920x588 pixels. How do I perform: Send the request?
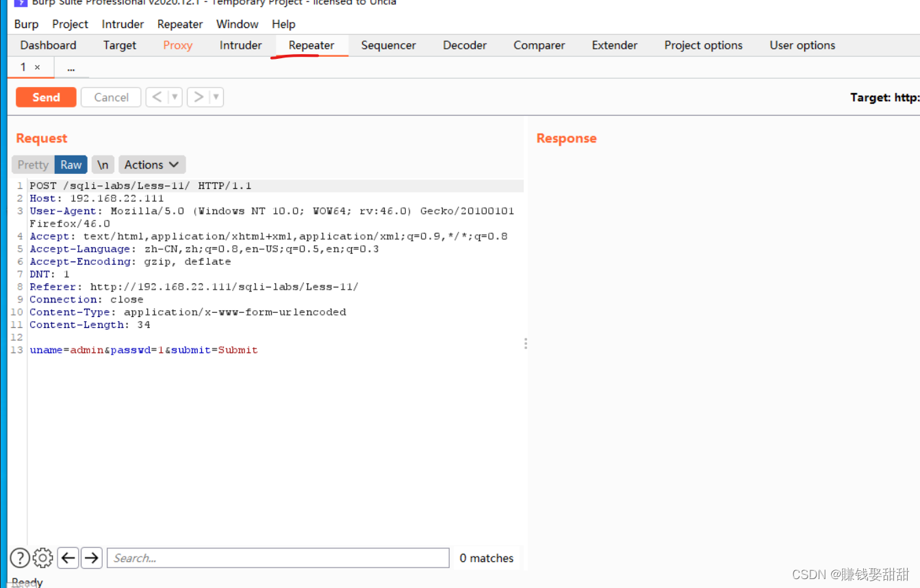tap(46, 97)
